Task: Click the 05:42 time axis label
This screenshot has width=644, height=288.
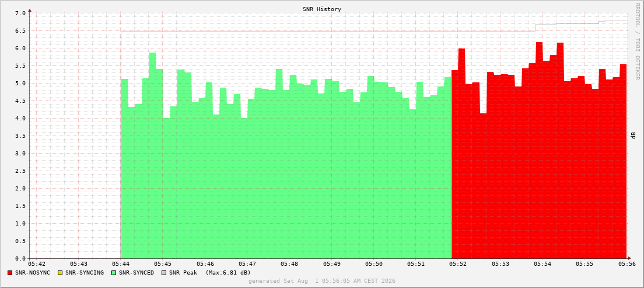Action: coord(37,263)
